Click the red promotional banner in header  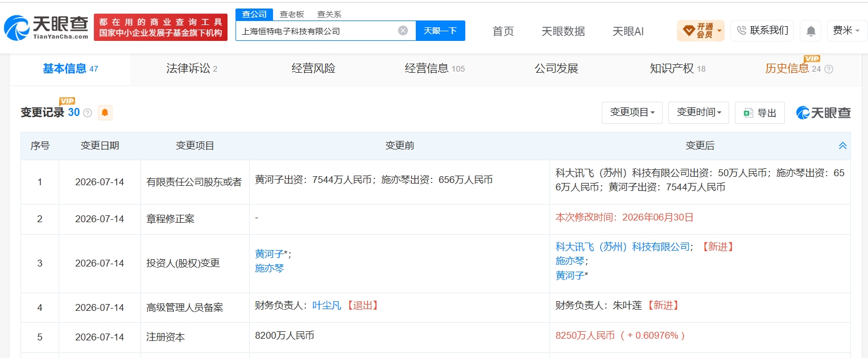[x=160, y=27]
